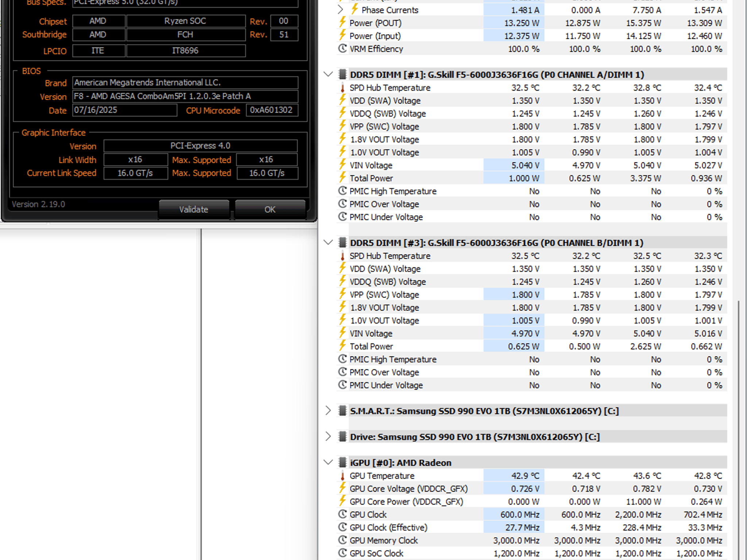Select the GPU Temperature current value 42.9 °C
This screenshot has height=560, width=747.
tap(525, 476)
